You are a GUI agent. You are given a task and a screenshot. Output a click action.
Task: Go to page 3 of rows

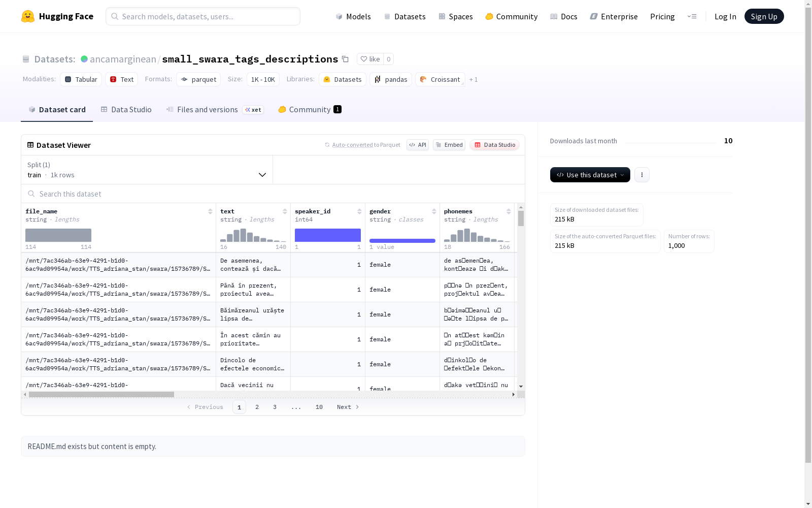click(x=275, y=407)
